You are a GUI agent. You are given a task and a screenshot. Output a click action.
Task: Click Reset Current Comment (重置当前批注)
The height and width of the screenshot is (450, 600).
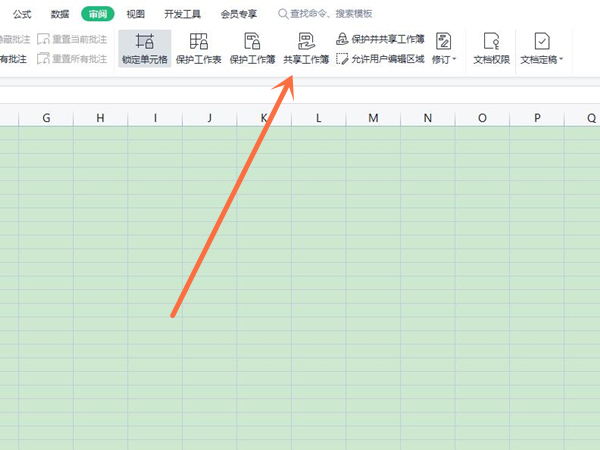72,39
